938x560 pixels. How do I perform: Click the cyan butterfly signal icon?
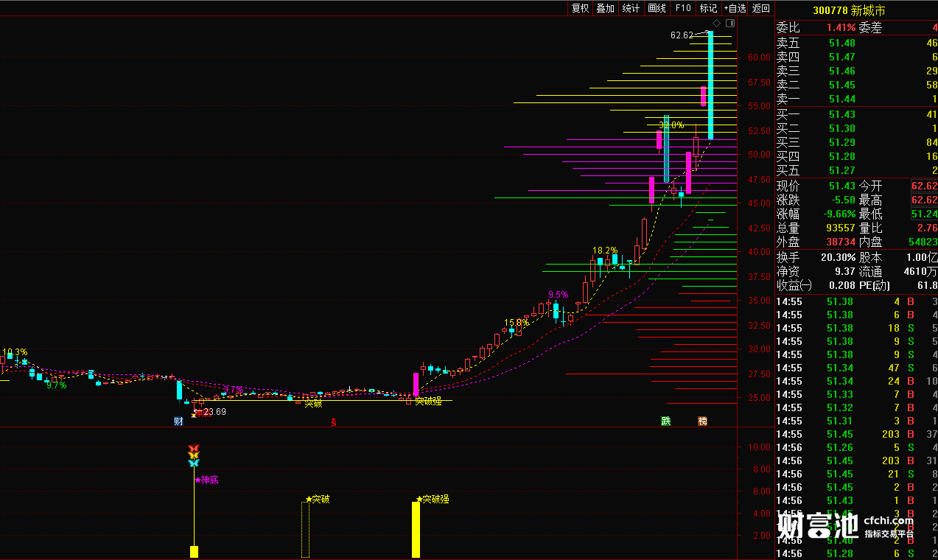tap(194, 463)
